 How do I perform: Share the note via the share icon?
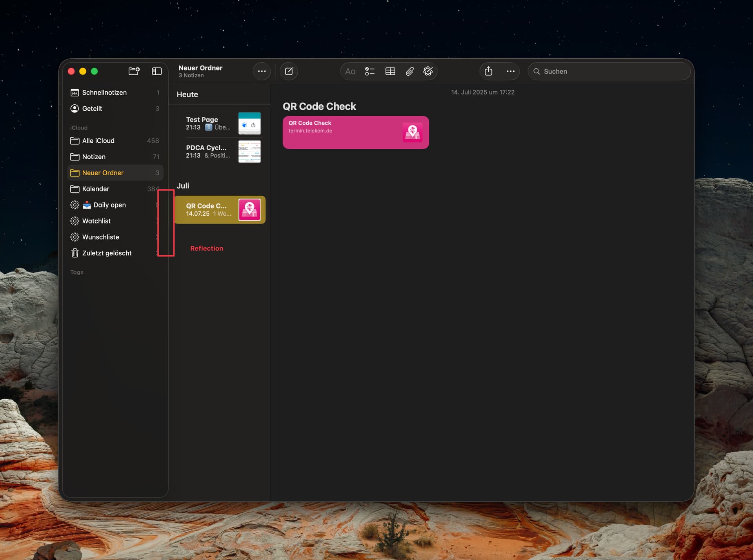(x=488, y=71)
